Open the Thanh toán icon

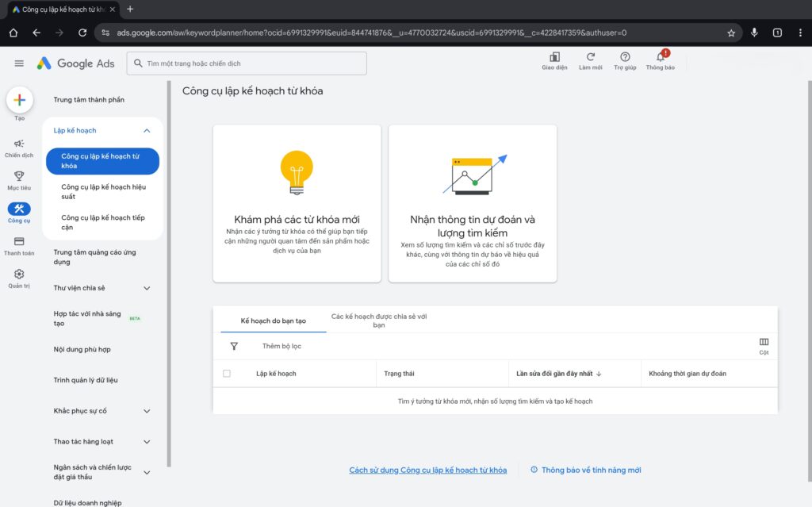click(19, 242)
